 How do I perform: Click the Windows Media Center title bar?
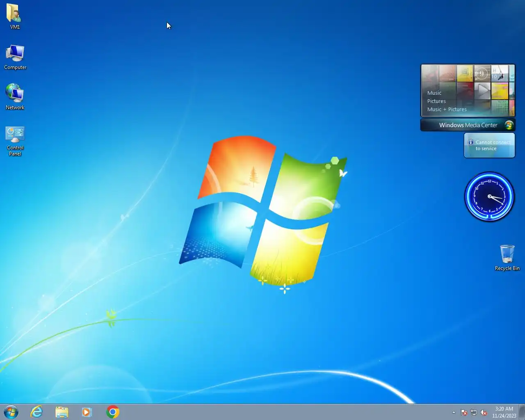point(468,125)
